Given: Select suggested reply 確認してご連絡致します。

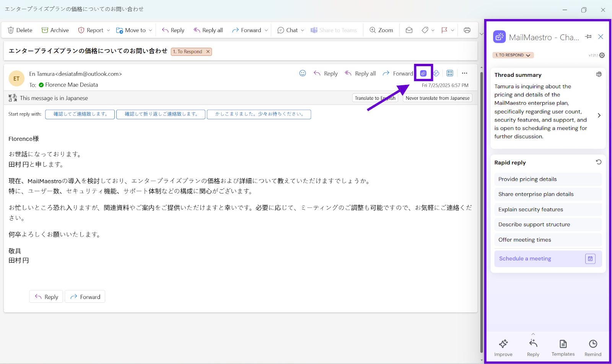Looking at the screenshot, I should 80,114.
